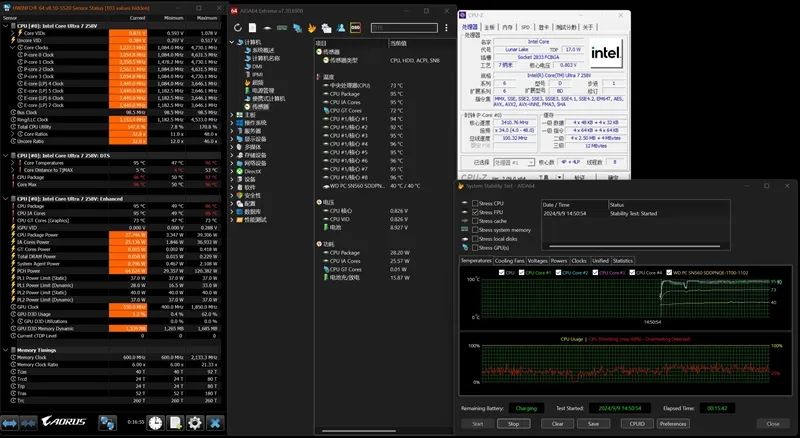Click the CPUID button
The width and height of the screenshot is (800, 438).
tap(637, 424)
